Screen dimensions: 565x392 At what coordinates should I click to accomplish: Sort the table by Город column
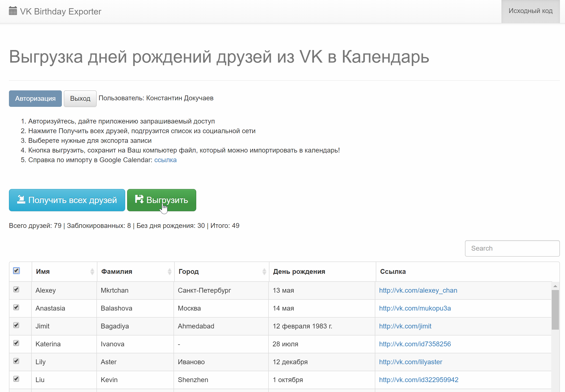pos(222,271)
